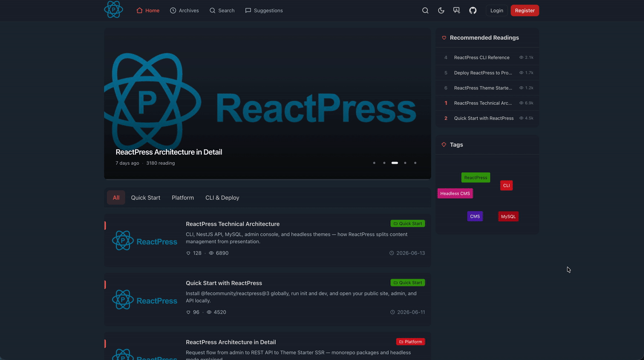Click the Login button
Image resolution: width=644 pixels, height=360 pixels.
click(496, 11)
